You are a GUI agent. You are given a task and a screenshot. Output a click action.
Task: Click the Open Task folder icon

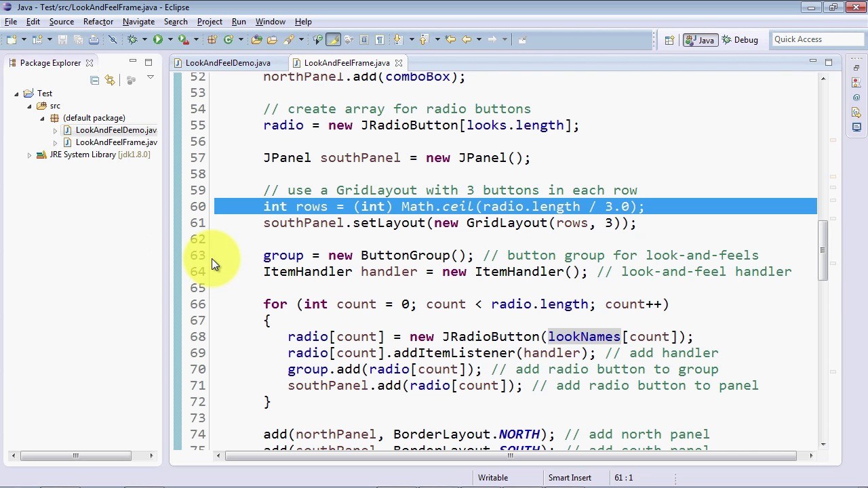272,39
